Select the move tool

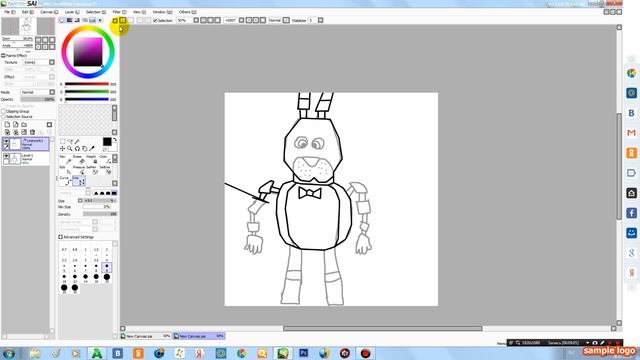coord(62,149)
